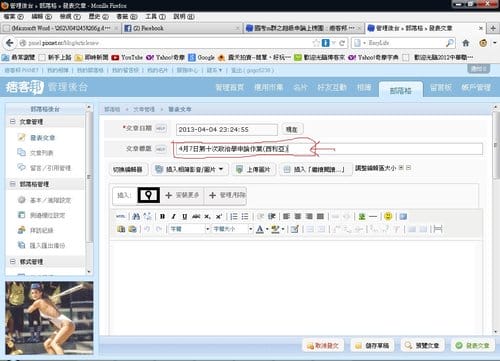Paste as plain text icon

point(121,229)
